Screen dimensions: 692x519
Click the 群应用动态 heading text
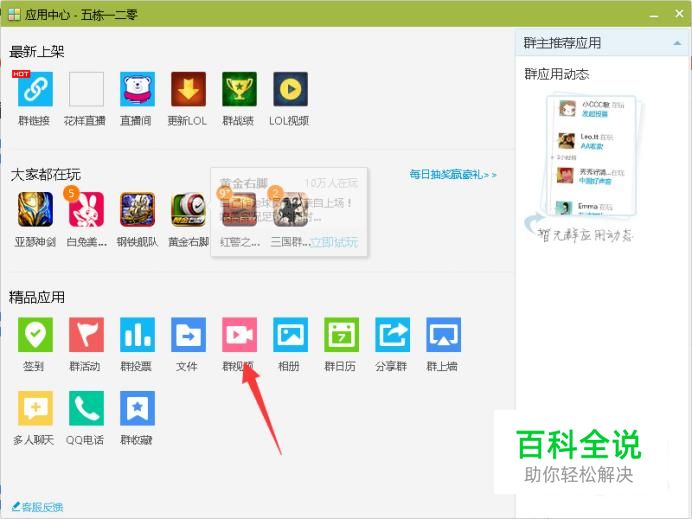(x=557, y=74)
